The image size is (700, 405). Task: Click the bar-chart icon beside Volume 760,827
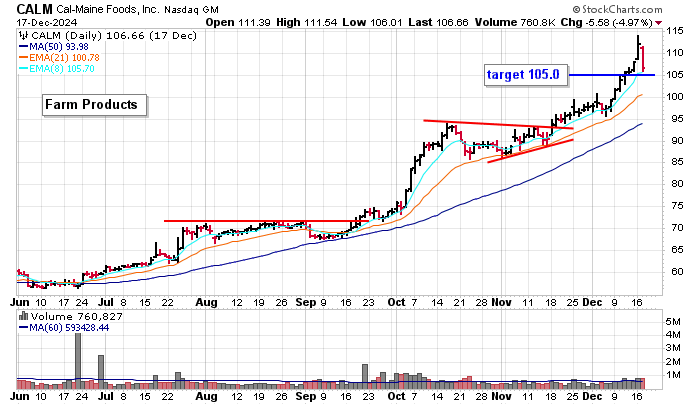click(x=23, y=317)
